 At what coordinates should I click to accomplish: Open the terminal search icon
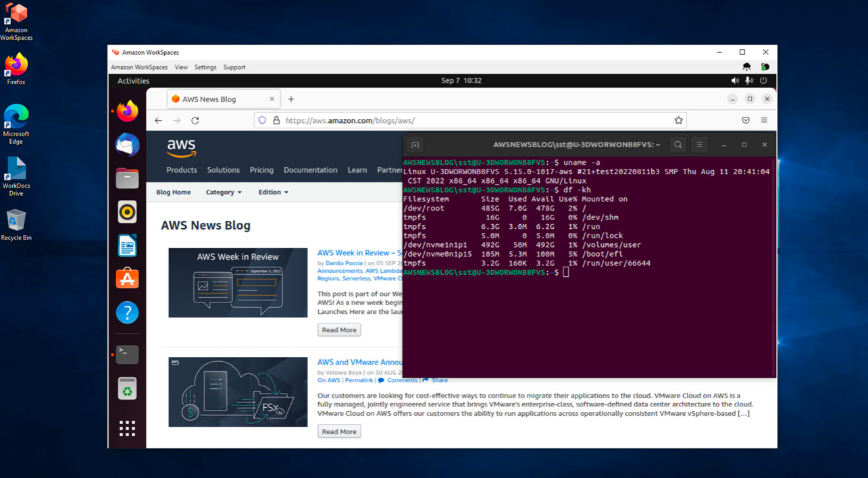(678, 144)
